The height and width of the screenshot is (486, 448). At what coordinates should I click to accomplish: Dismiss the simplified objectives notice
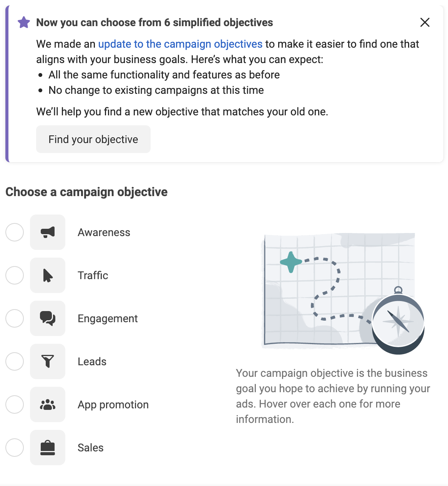click(425, 22)
